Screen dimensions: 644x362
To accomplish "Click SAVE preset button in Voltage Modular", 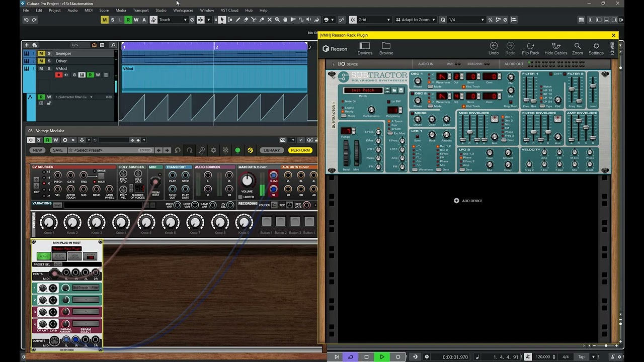I will click(x=58, y=150).
